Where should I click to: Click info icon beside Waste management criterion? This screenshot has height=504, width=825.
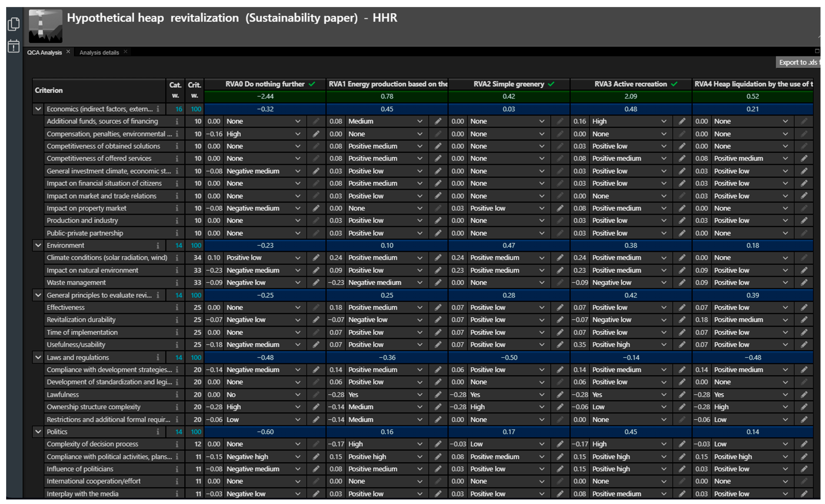(x=177, y=283)
